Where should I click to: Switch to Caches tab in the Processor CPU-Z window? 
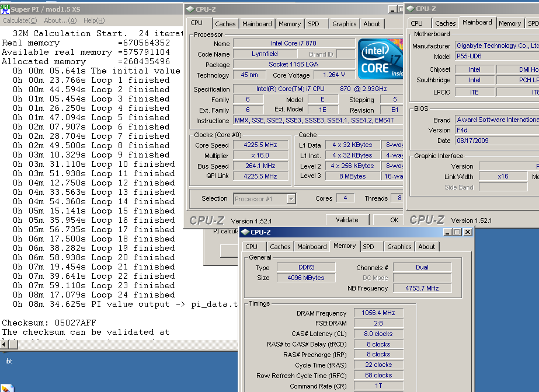pos(225,24)
